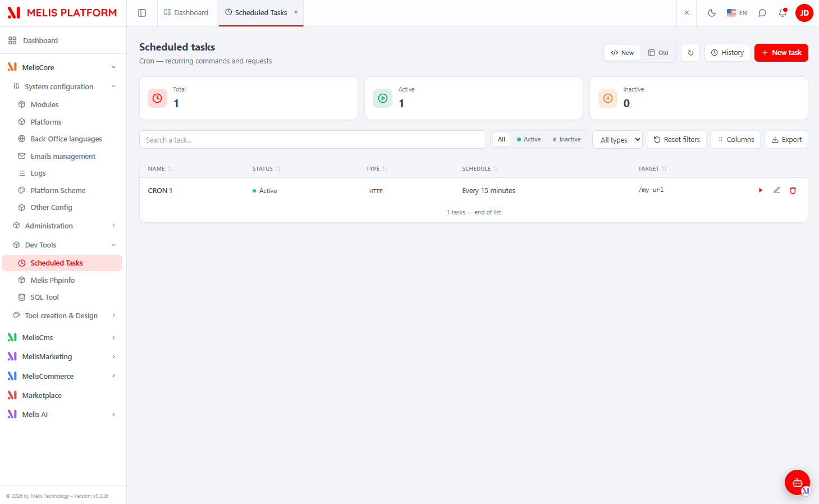The image size is (819, 504).
Task: Switch to New view mode
Action: (x=623, y=53)
